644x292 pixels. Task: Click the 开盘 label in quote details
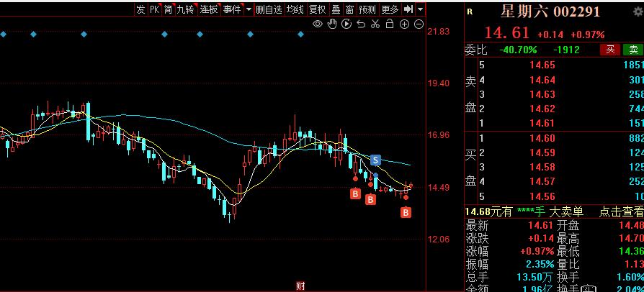568,225
